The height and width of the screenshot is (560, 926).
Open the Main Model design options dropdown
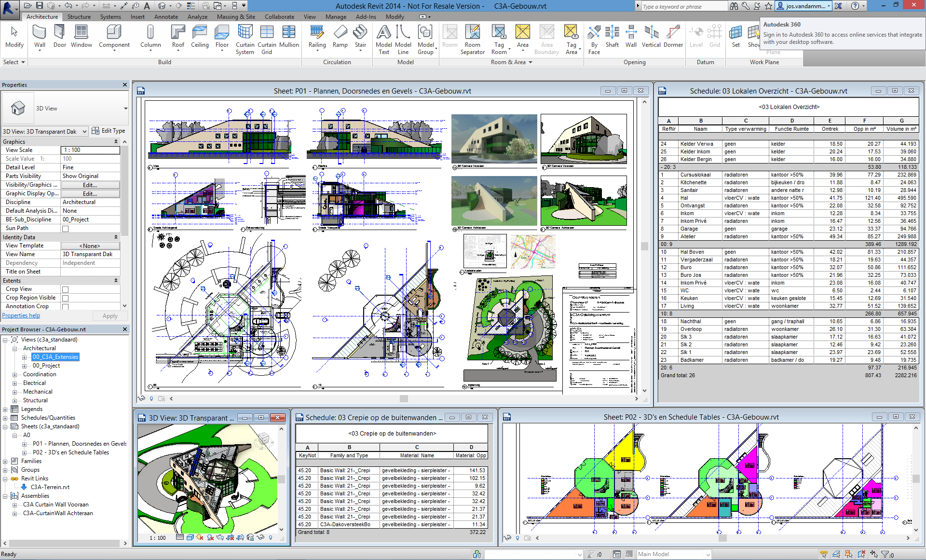point(708,555)
